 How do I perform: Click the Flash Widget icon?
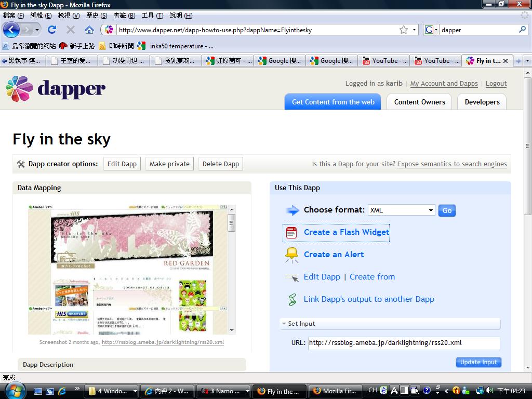[291, 232]
